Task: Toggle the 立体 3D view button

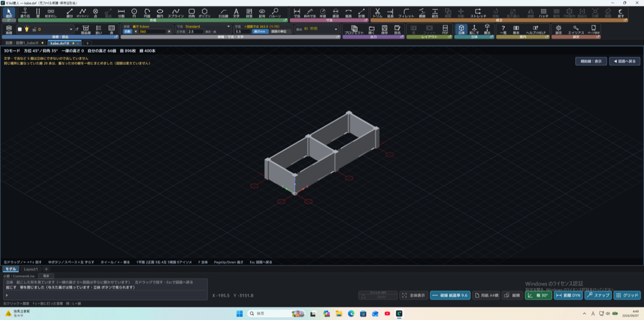Action: click(461, 29)
